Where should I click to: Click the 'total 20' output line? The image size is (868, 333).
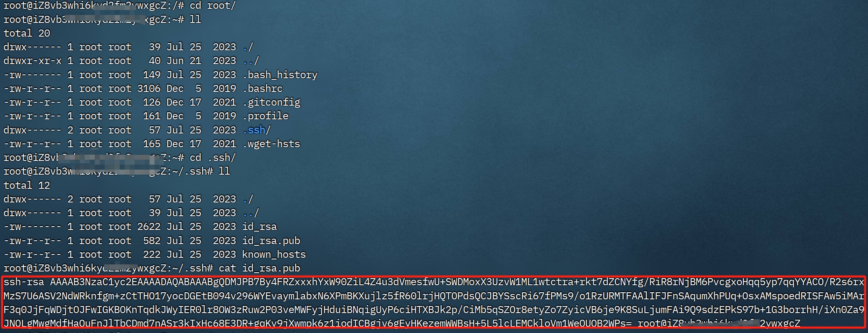point(27,33)
